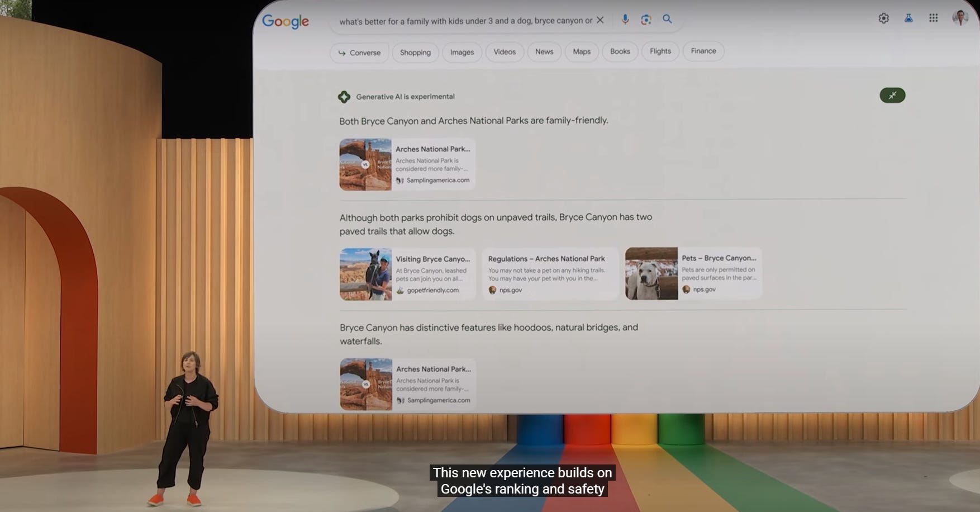Click text 'Both Bryce Canyon and Arches National Parks'
The image size is (980, 512).
pos(432,121)
